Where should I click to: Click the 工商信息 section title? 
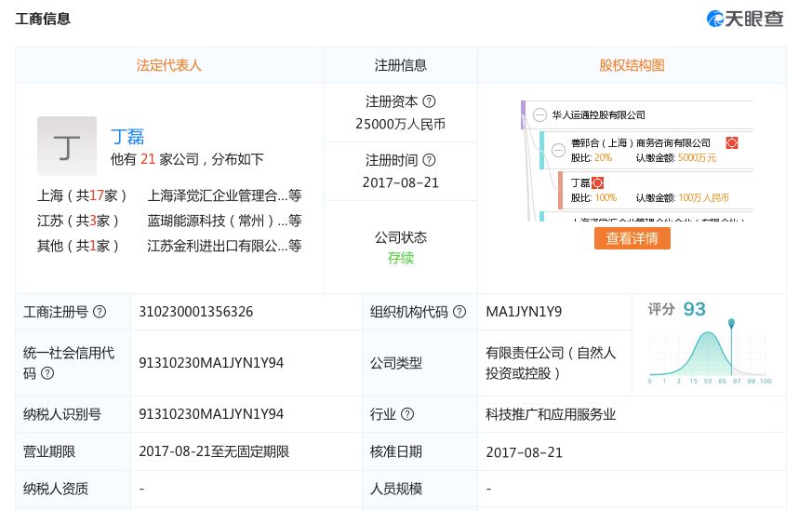tap(43, 20)
